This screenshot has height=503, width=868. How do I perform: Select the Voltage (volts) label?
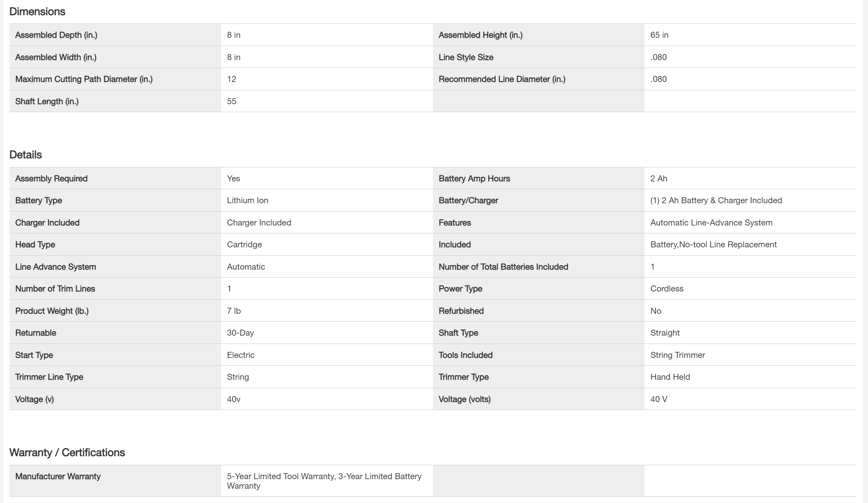coord(464,399)
